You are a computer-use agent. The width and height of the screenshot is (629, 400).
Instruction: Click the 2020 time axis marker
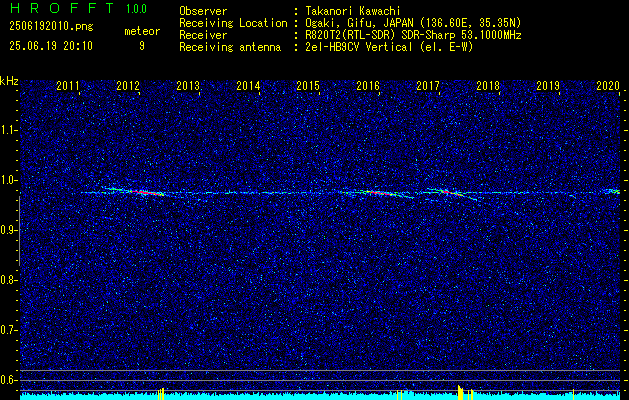pos(608,85)
